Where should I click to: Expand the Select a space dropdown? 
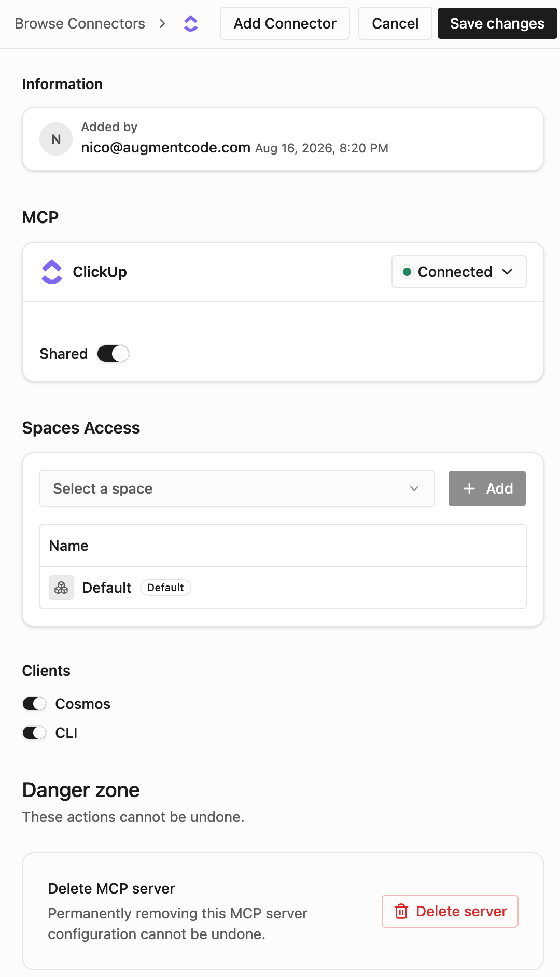click(237, 489)
